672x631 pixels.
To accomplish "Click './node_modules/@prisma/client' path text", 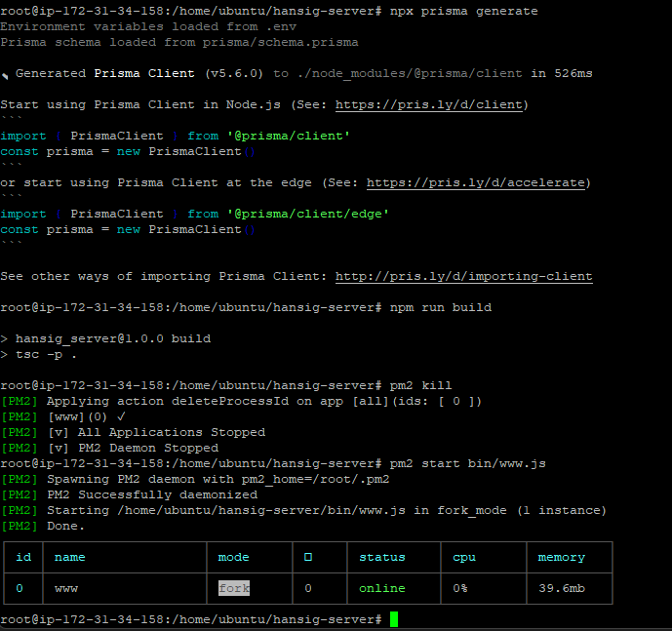I will click(410, 73).
